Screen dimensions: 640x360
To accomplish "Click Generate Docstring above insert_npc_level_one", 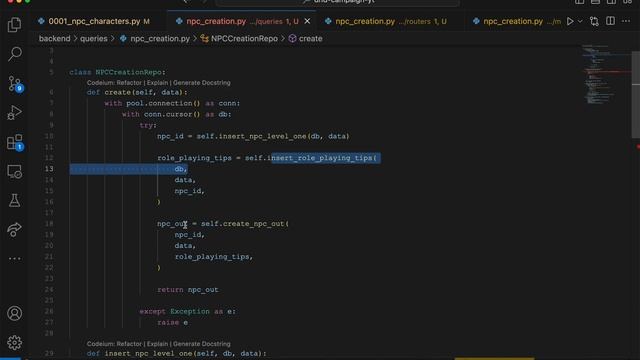I will (202, 344).
